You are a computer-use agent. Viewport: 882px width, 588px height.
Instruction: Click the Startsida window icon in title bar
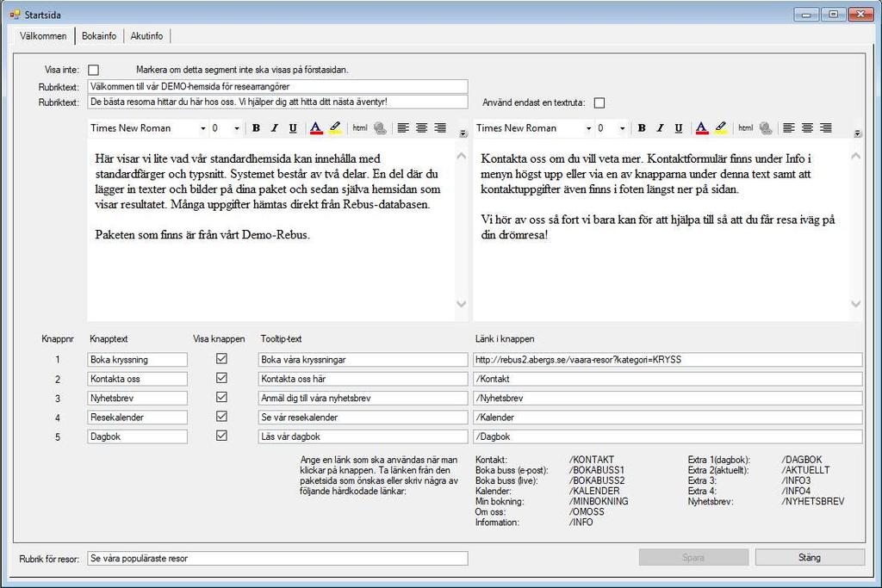point(15,15)
